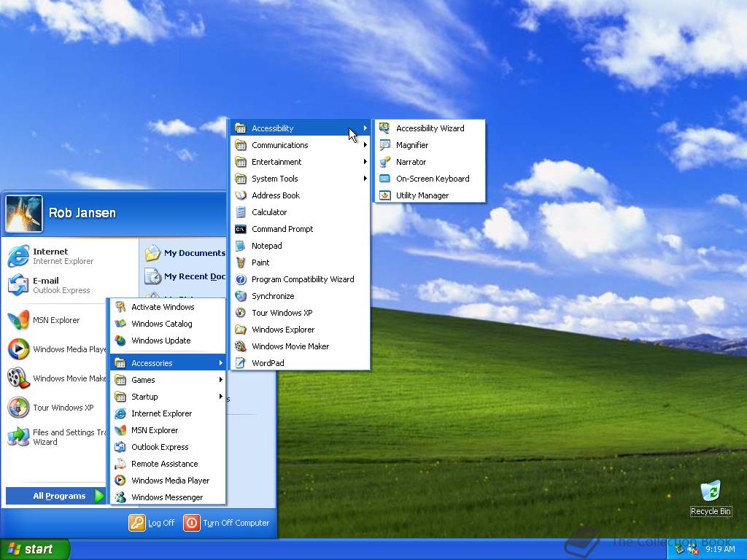747x560 pixels.
Task: Click the Address Book icon
Action: coord(241,195)
